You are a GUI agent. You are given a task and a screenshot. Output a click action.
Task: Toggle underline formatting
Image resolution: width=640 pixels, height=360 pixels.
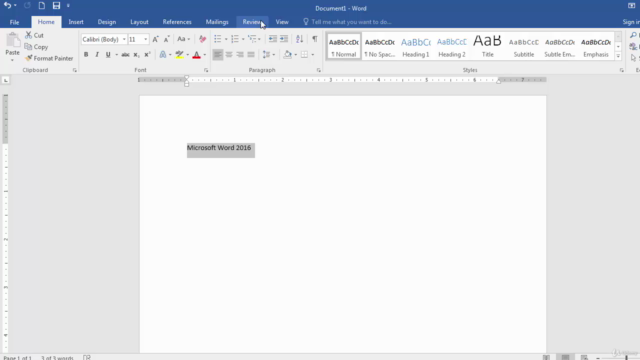108,54
